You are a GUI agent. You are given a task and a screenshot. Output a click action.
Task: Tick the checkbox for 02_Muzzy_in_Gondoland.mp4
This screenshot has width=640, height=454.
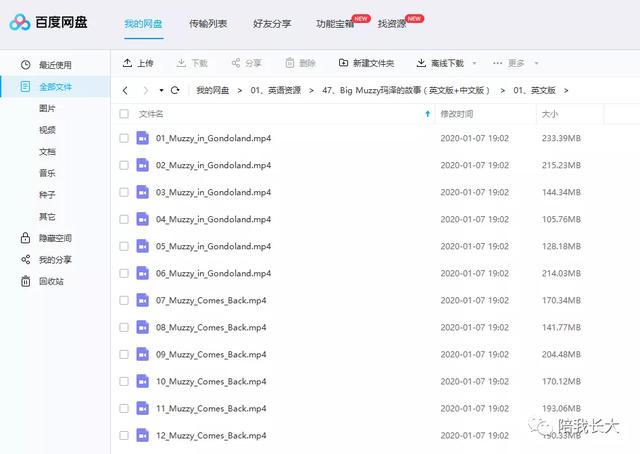tap(124, 165)
